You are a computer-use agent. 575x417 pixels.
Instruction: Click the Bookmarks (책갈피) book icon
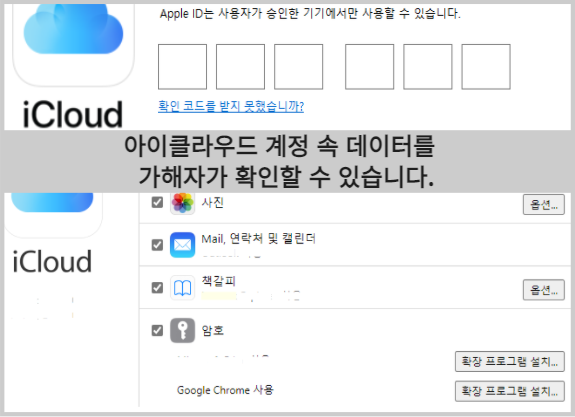(182, 288)
